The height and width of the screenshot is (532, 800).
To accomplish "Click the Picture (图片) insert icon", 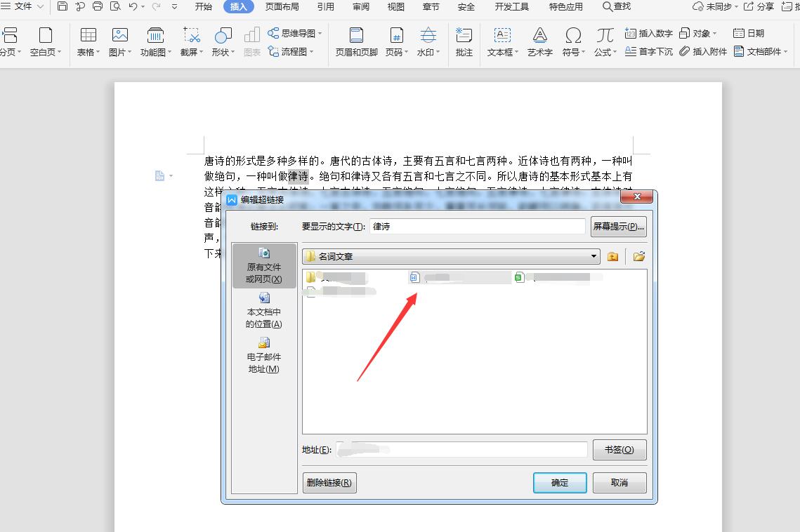I will pyautogui.click(x=120, y=42).
